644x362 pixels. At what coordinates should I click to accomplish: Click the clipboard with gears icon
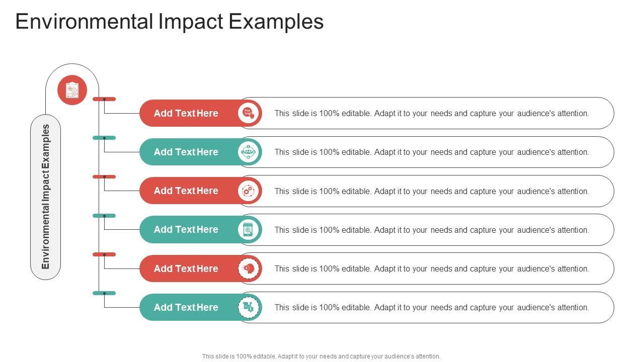click(72, 90)
